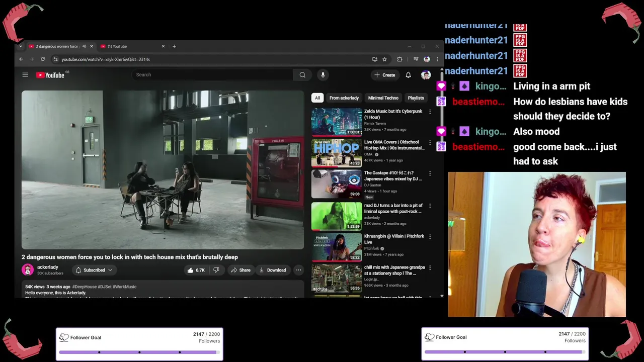Screen dimensions: 644x362
Task: Close the '(1) YouTube' tab
Action: (163, 46)
